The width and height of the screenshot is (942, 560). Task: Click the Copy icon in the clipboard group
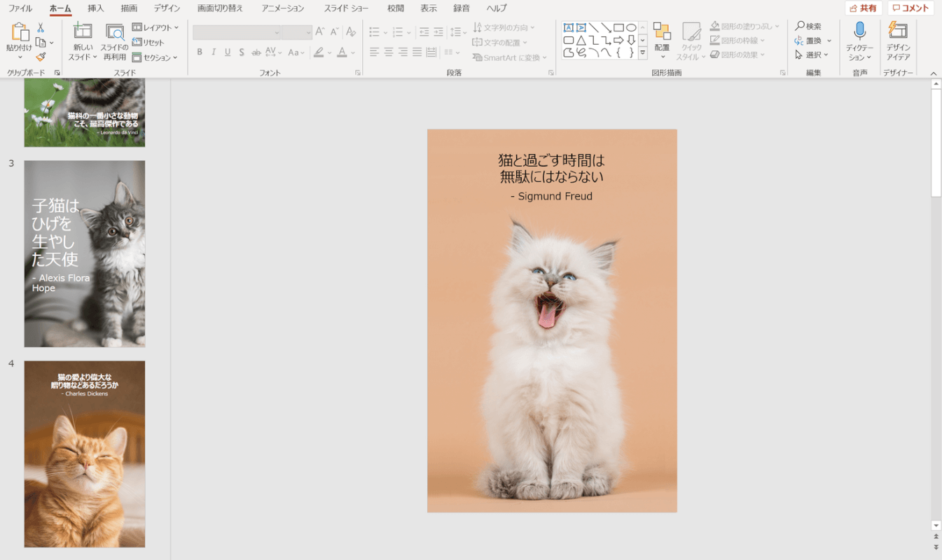click(41, 43)
